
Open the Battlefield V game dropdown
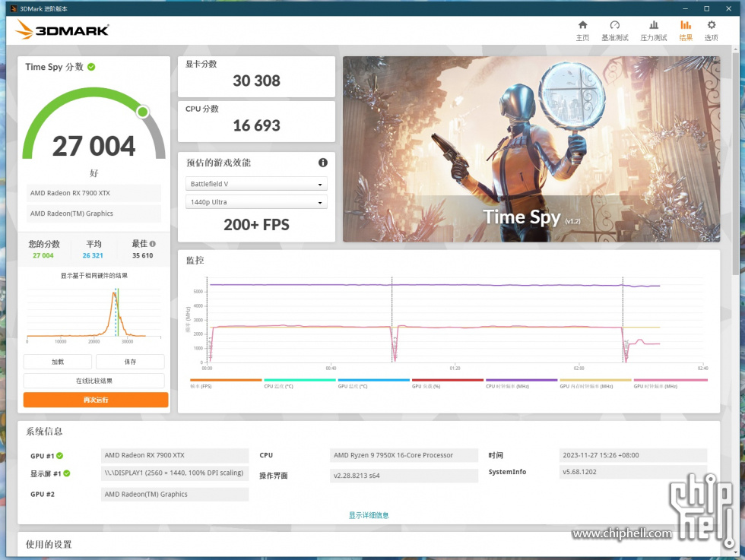tap(256, 184)
